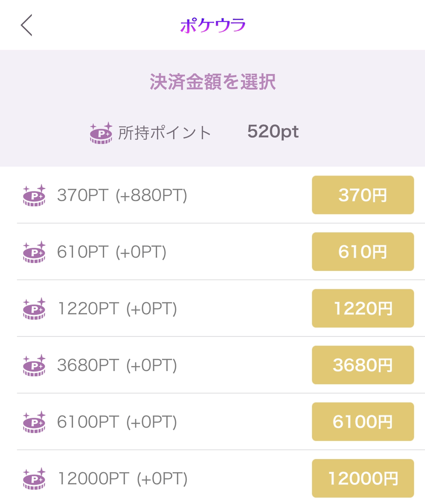Click coin icon next to 370PT
This screenshot has height=504, width=425.
click(34, 195)
